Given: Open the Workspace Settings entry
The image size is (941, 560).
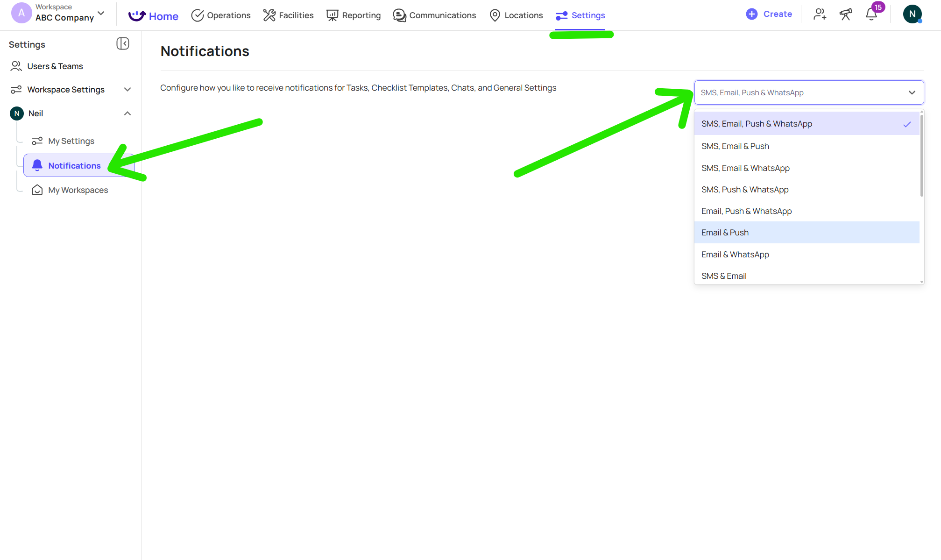Looking at the screenshot, I should pos(66,90).
